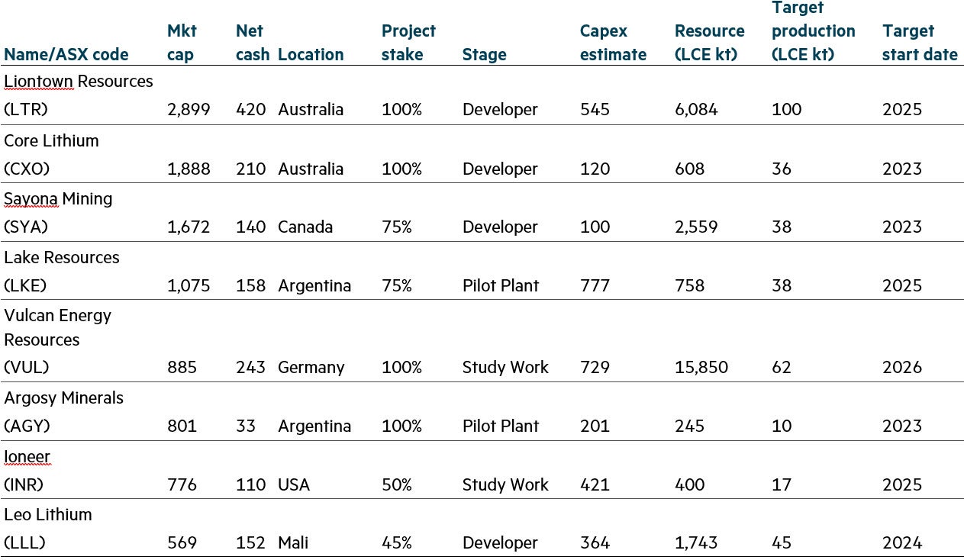This screenshot has width=964, height=560.
Task: Click Argosy resource value 245
Action: (690, 426)
